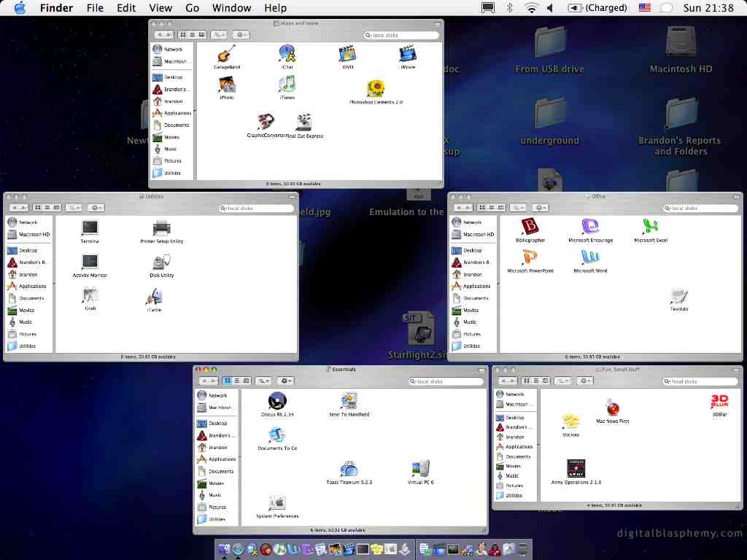Open Action gear menu in Essentials window
747x560 pixels.
[x=286, y=381]
